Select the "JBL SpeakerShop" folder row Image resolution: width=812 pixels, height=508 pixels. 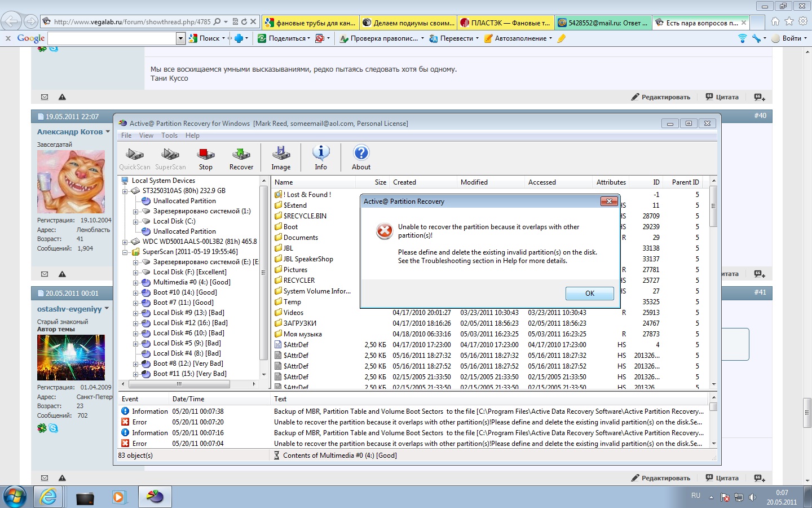(308, 259)
